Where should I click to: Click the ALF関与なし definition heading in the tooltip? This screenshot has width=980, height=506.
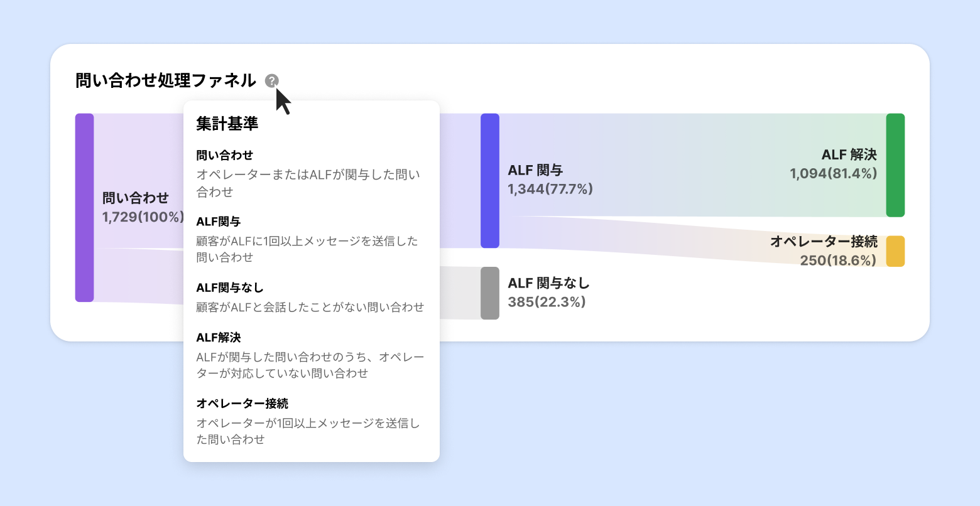click(x=230, y=288)
